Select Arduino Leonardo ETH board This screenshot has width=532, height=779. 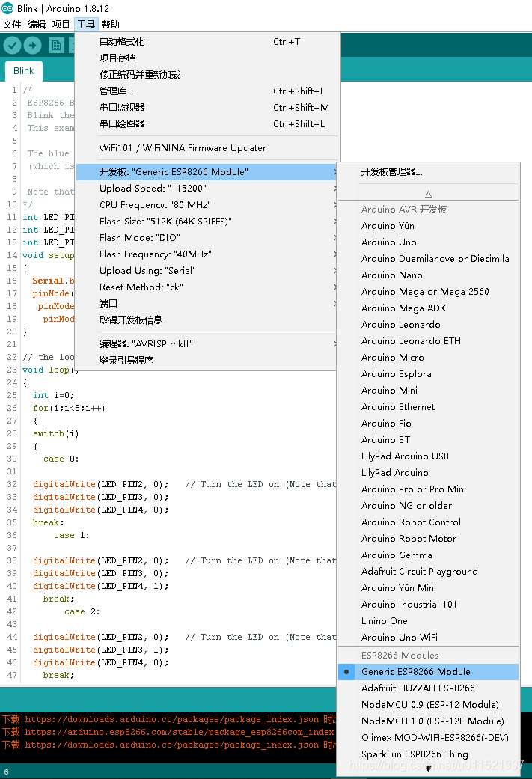tap(428, 340)
